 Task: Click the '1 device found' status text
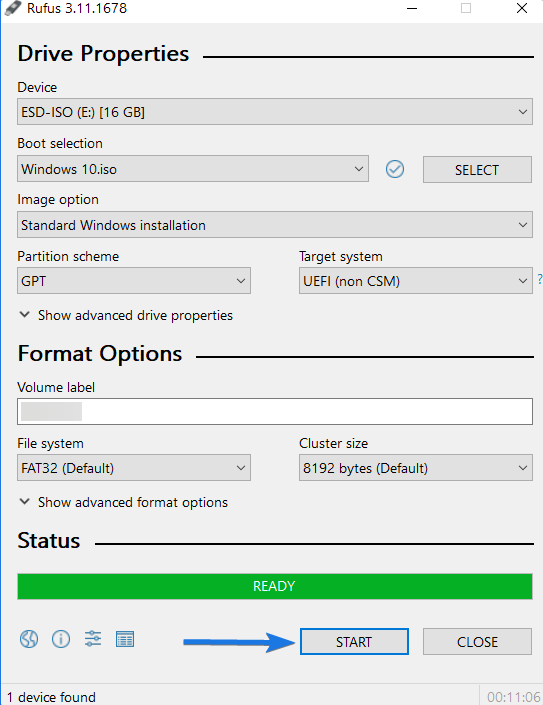click(x=51, y=697)
